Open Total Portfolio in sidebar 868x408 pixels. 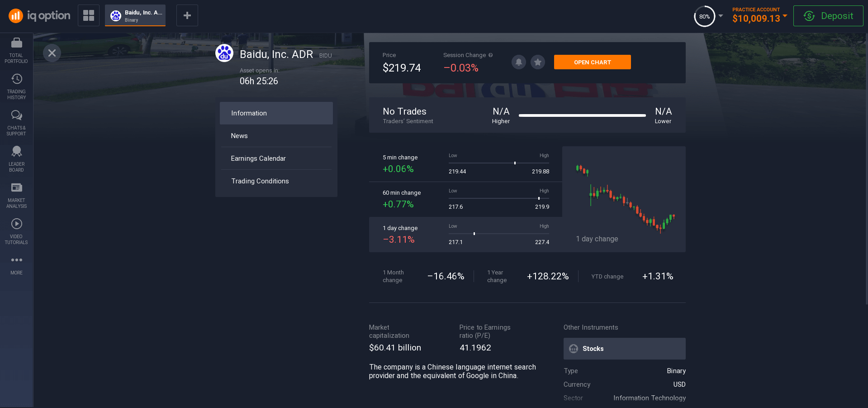(16, 50)
